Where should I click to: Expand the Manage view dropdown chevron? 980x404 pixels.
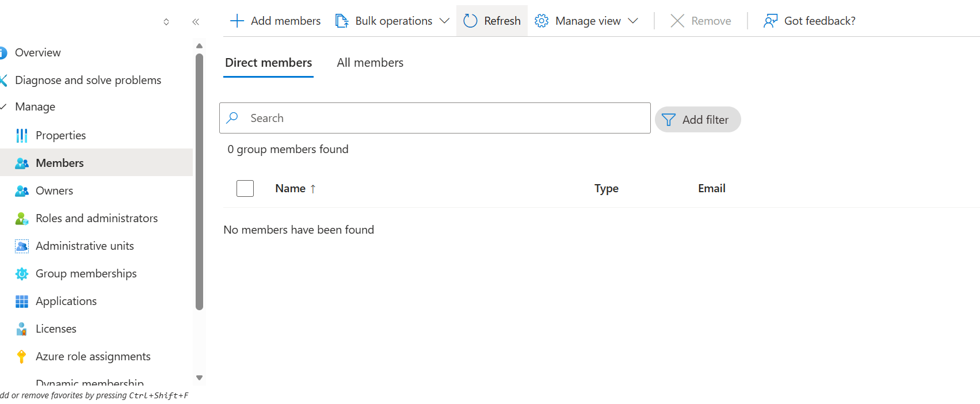[x=633, y=21]
